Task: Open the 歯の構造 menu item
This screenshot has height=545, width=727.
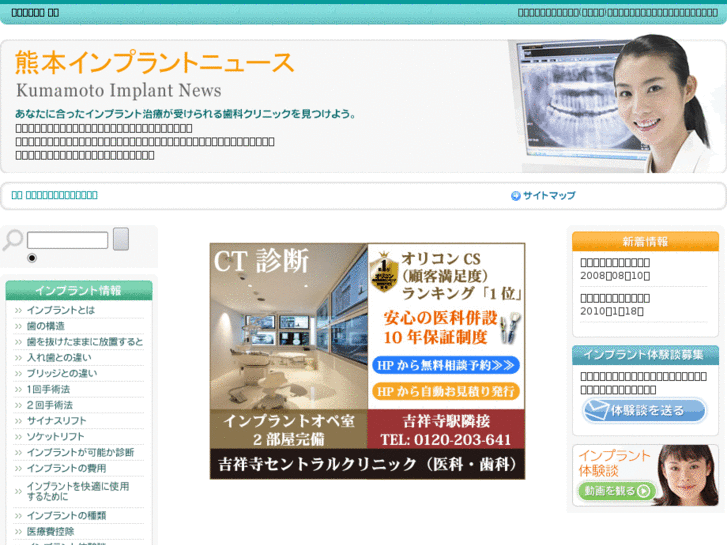Action: tap(46, 326)
